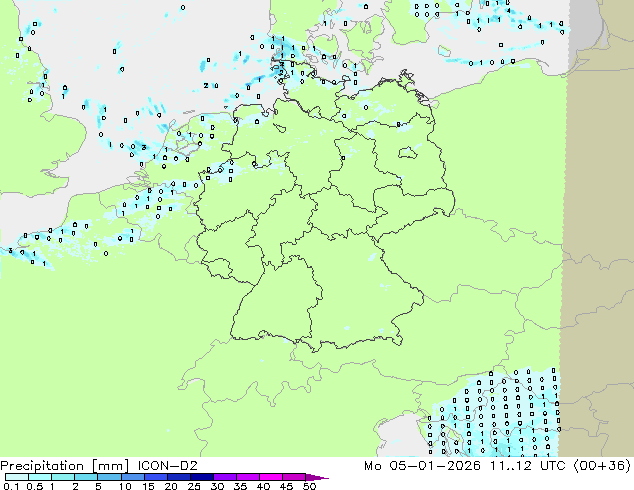Click the 0.5–1 mm legend color swatch
This screenshot has height=490, width=634.
click(x=40, y=477)
